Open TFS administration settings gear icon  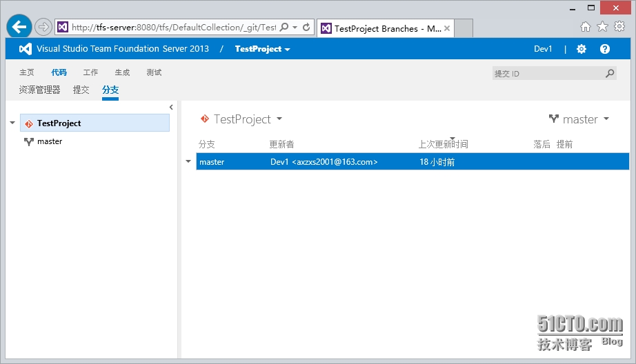click(582, 49)
